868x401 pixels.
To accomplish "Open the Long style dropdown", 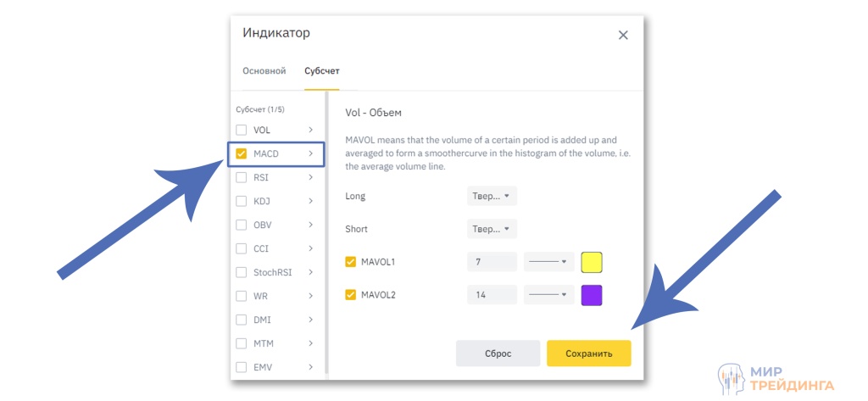I will click(x=492, y=196).
